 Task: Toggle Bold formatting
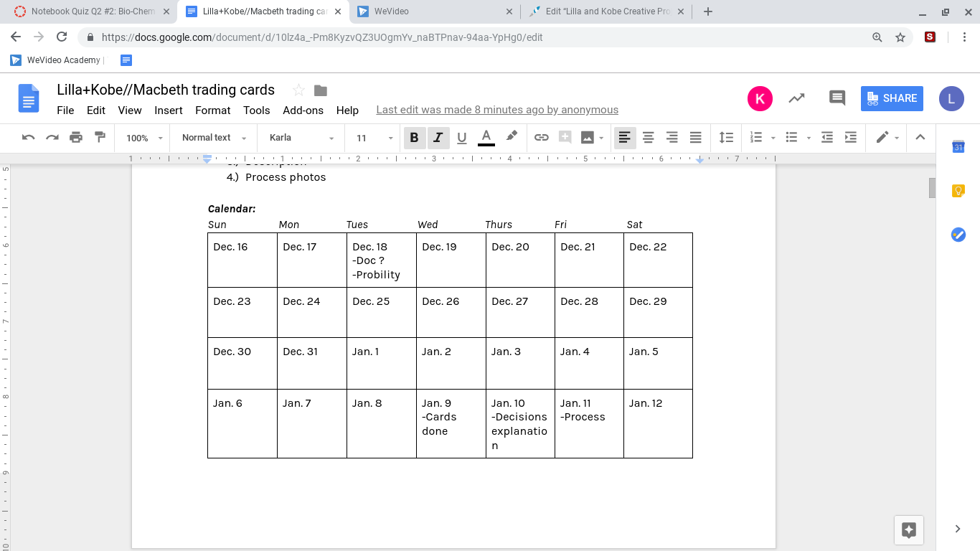[414, 138]
